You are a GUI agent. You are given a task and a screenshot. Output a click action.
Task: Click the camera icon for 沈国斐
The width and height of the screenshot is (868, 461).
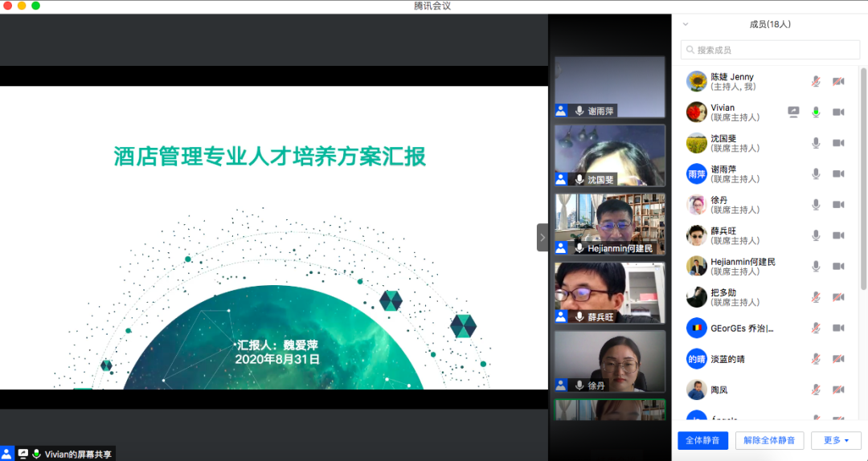tap(838, 143)
